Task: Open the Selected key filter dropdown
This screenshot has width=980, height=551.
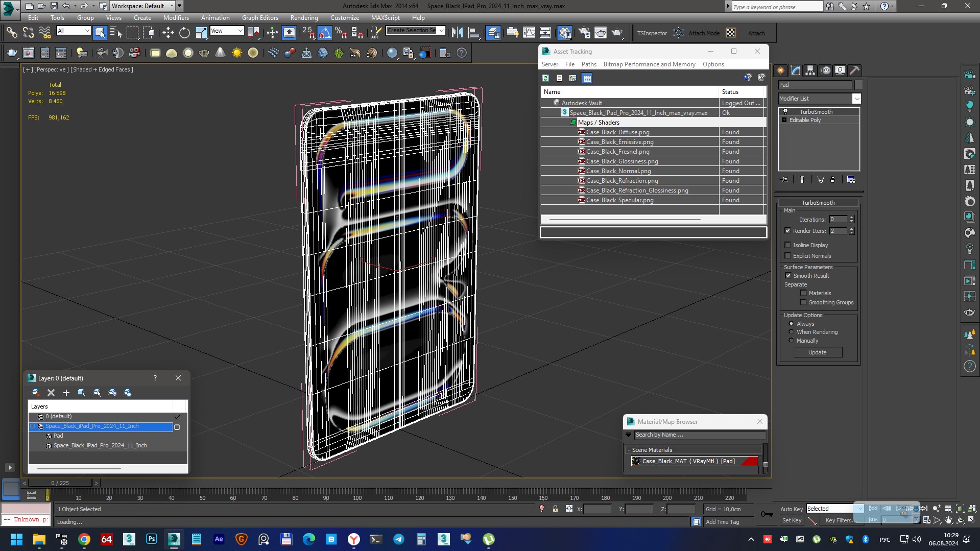Action: pos(835,509)
